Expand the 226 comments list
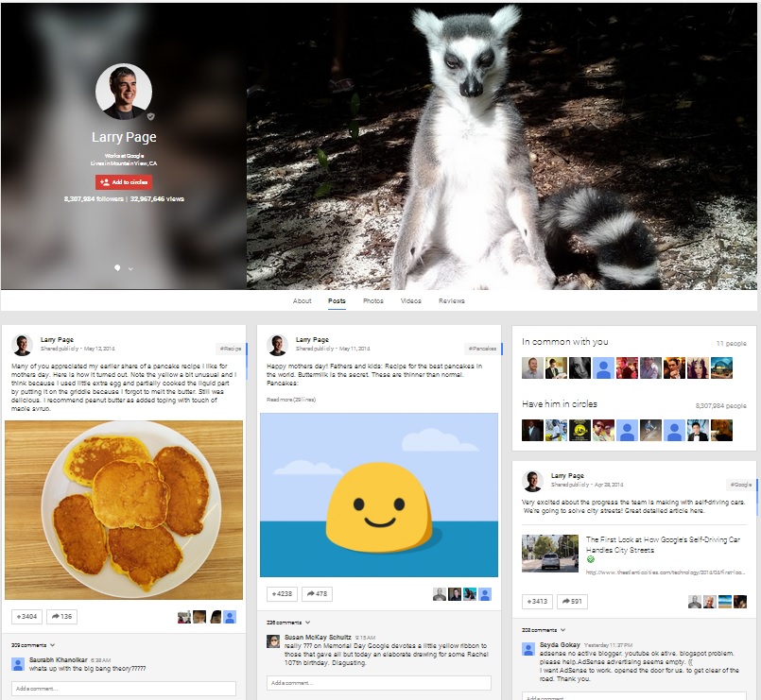Image resolution: width=761 pixels, height=700 pixels. coord(288,623)
